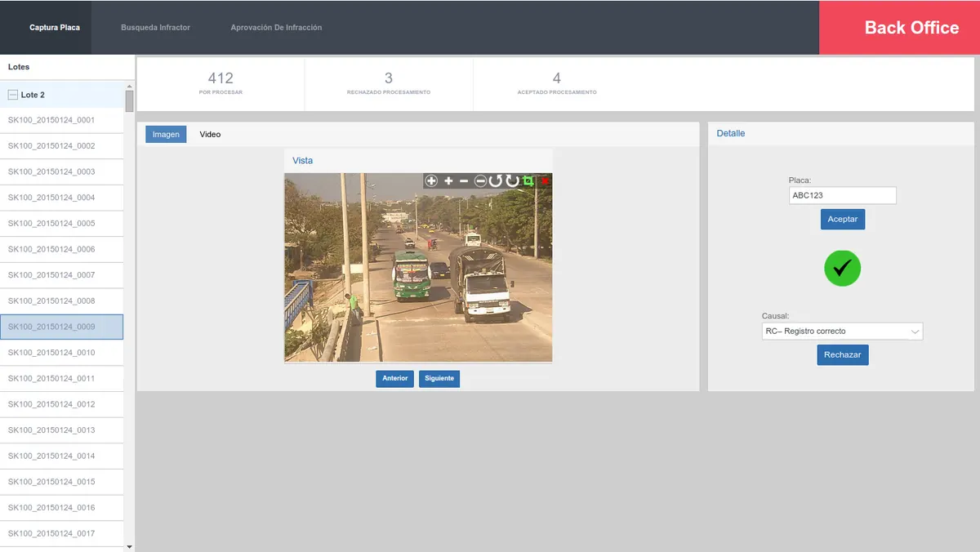Screen dimensions: 980x552
Task: Select record SK100_20150124_0010
Action: pyautogui.click(x=61, y=353)
